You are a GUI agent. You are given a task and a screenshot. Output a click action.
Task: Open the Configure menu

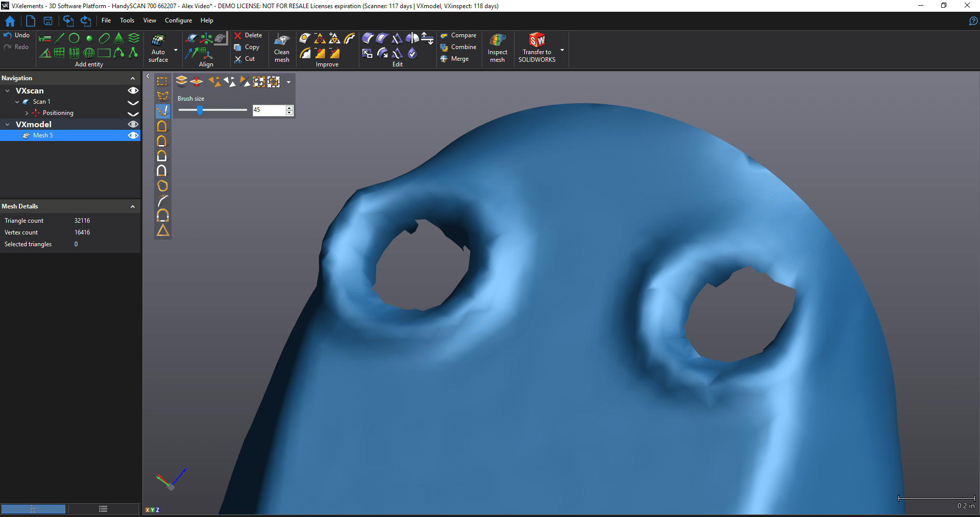tap(178, 20)
